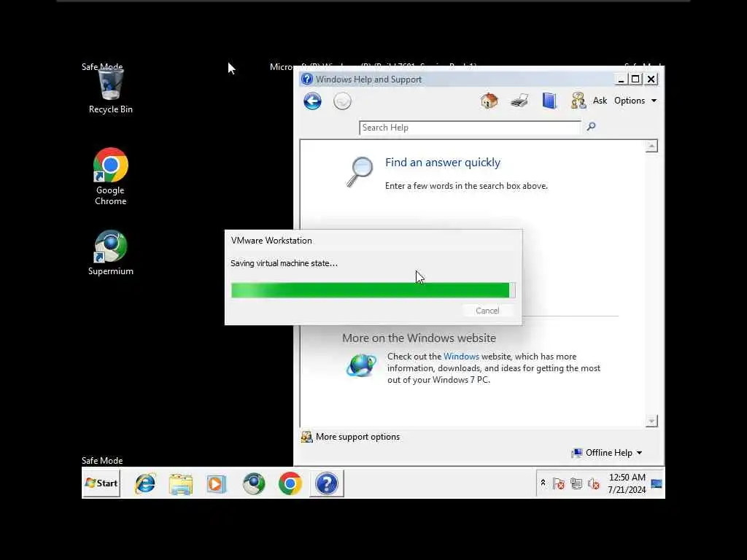The image size is (747, 560).
Task: Launch Internet Explorer from taskbar
Action: 145,484
